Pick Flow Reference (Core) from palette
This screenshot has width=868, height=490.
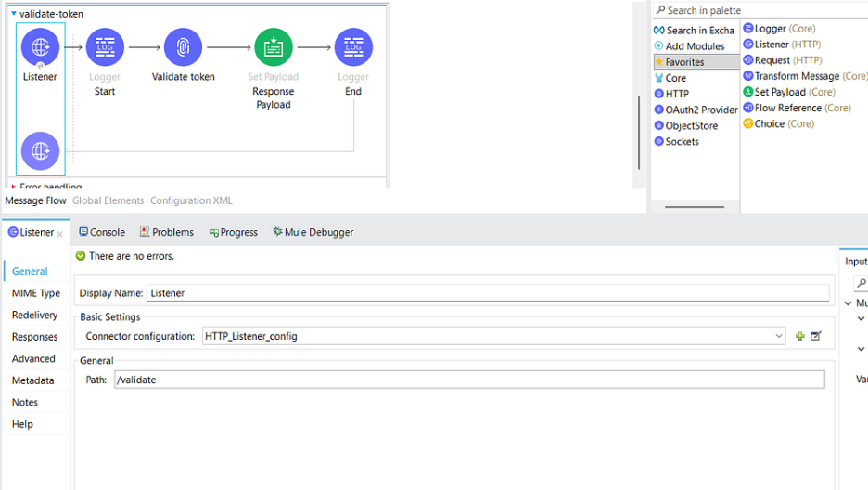798,108
